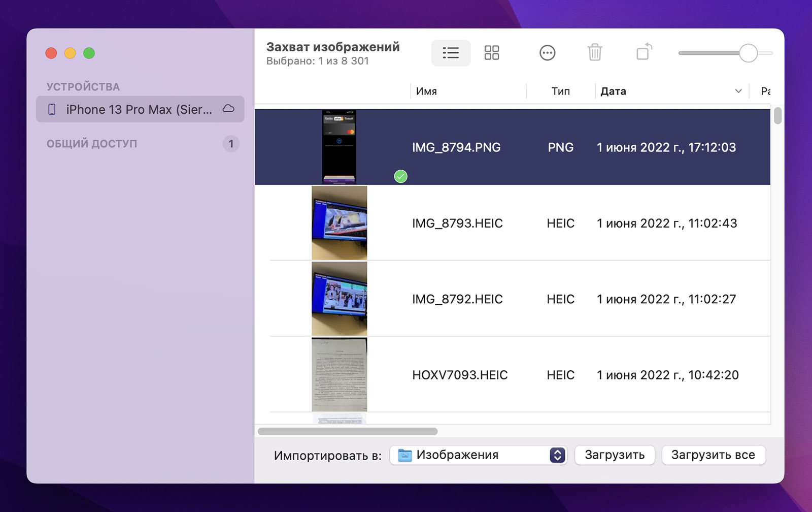Click the Захват изображений window title
The width and height of the screenshot is (812, 512).
click(333, 47)
